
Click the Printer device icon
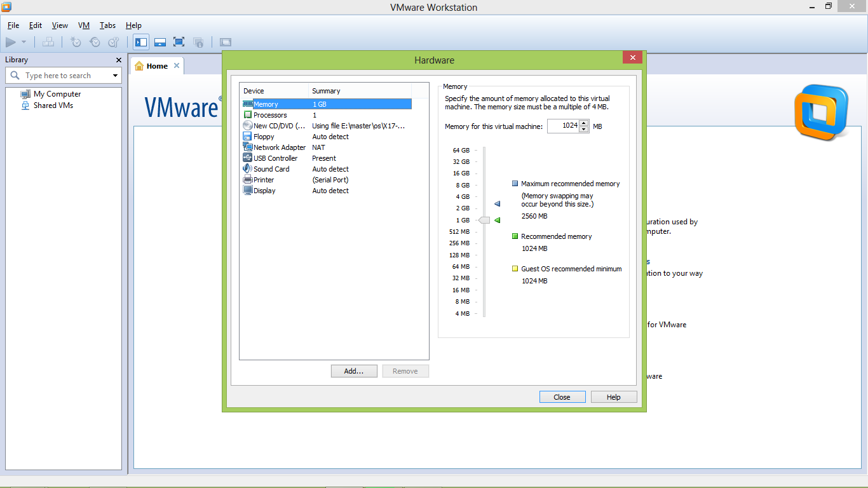coord(248,179)
